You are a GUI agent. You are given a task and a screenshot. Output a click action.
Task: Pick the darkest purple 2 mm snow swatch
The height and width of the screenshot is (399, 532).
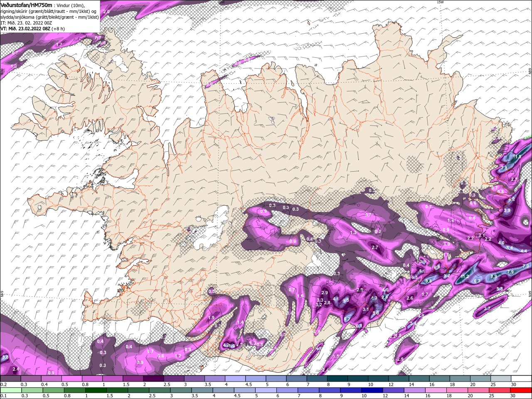[153, 379]
